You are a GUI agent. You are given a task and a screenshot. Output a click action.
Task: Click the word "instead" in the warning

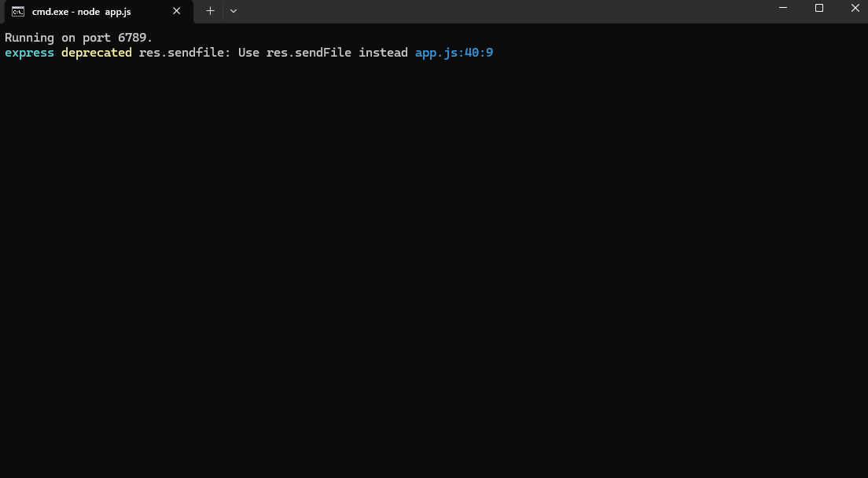383,53
